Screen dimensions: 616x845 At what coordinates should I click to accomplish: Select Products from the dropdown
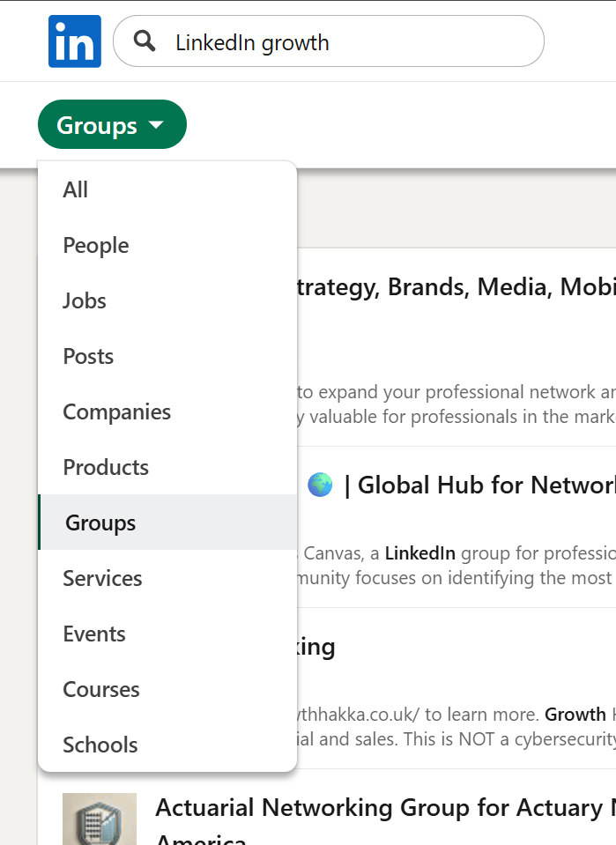[x=167, y=467]
